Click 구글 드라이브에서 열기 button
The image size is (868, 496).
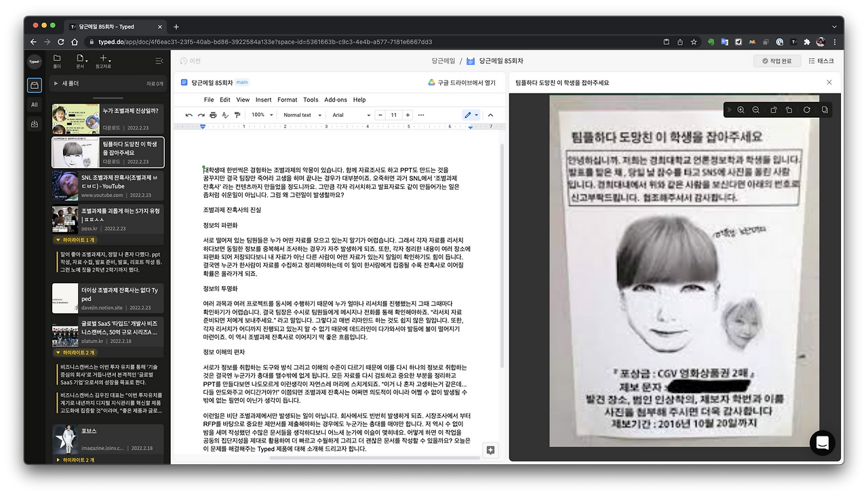click(x=461, y=83)
